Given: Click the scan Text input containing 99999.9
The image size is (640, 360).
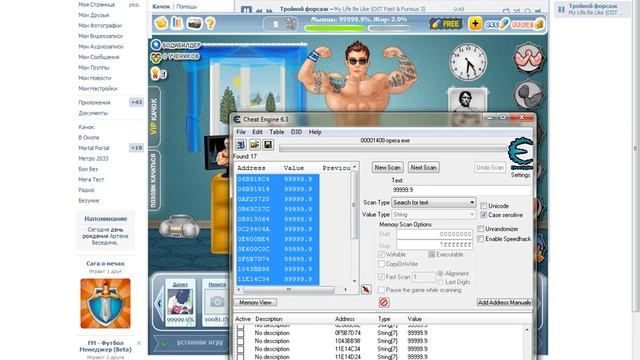Looking at the screenshot, I should tap(462, 190).
